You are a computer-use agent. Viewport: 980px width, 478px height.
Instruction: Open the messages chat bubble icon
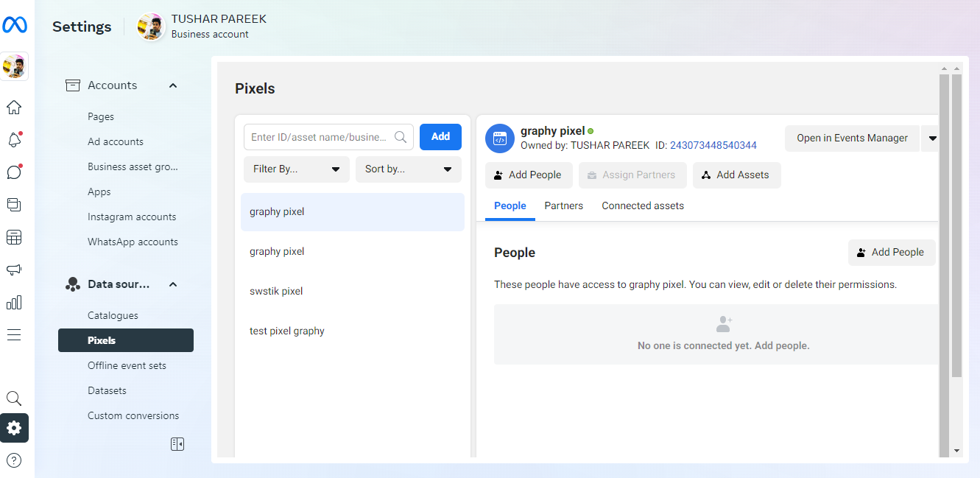(x=14, y=172)
